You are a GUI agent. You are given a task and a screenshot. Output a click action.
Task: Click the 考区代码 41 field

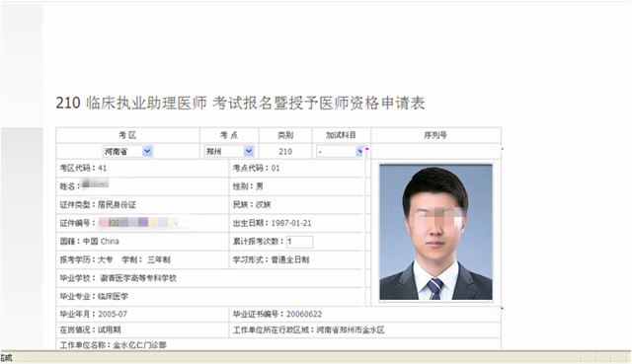coord(142,168)
